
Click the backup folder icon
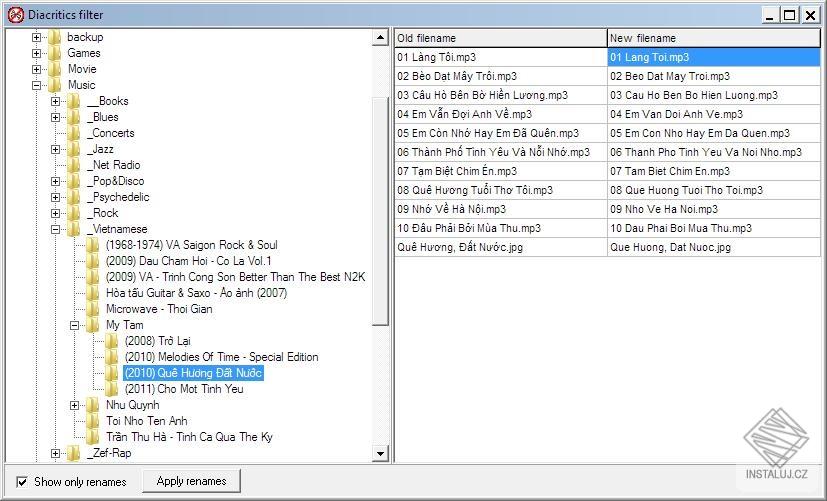click(55, 37)
